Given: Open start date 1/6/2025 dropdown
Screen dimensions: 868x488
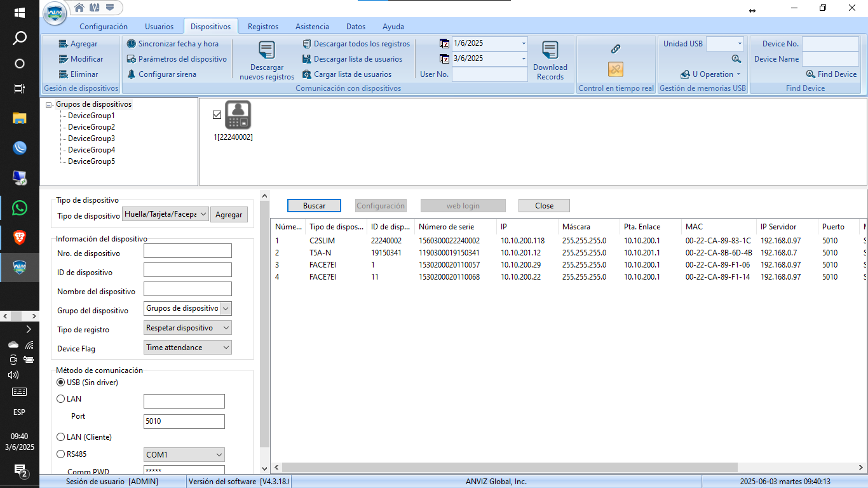Looking at the screenshot, I should click(524, 43).
